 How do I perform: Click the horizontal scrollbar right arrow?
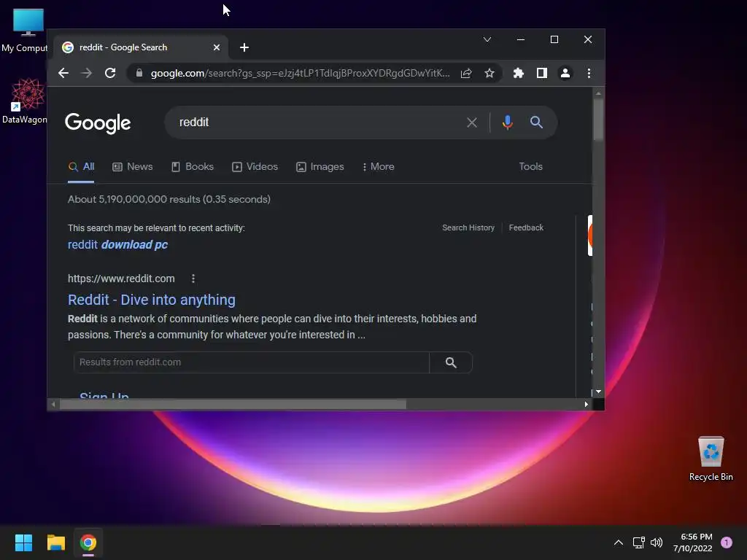click(x=586, y=404)
